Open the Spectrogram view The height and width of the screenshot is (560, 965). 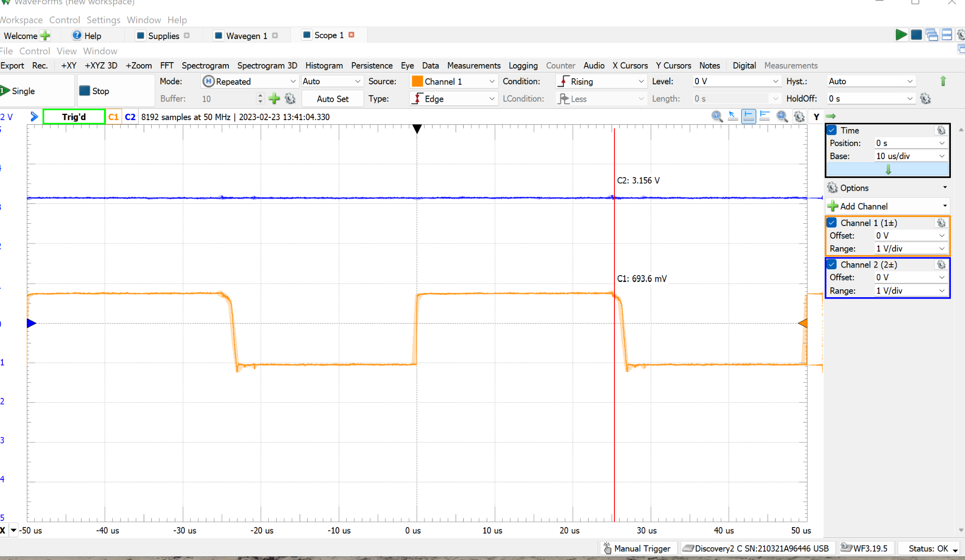coord(205,65)
